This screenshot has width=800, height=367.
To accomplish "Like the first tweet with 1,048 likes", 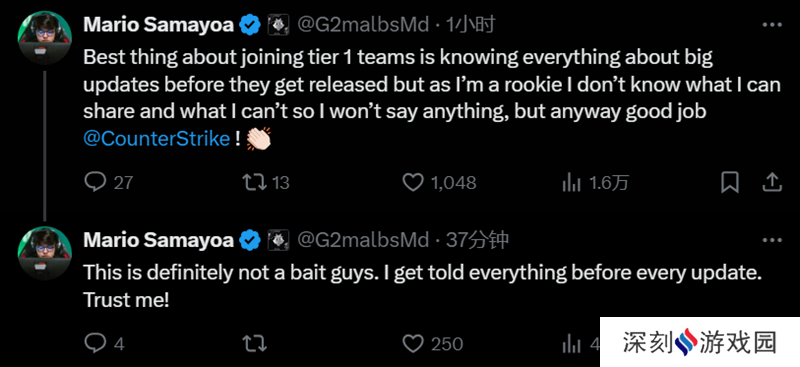I will tap(413, 182).
